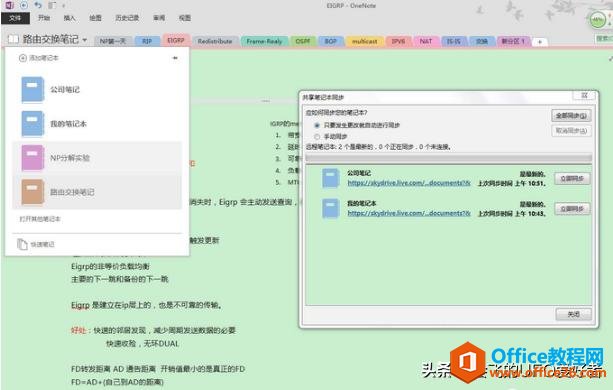
Task: Click the 全部同步 sync all button
Action: (571, 116)
